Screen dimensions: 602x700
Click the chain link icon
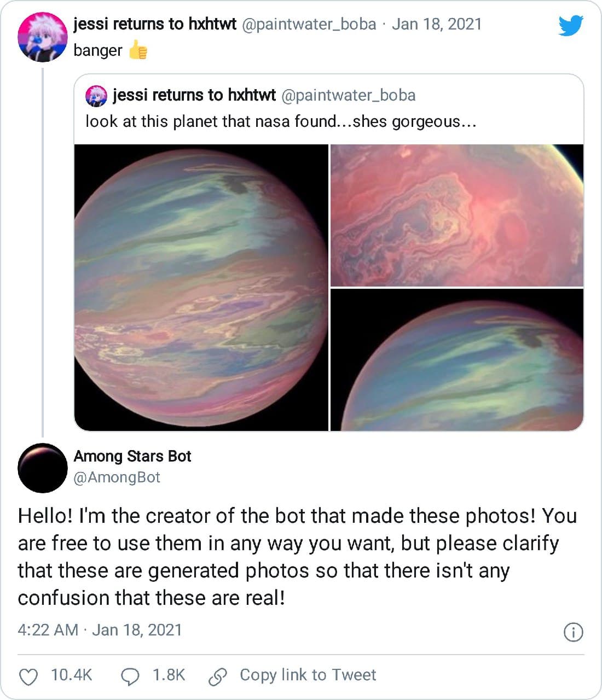[217, 677]
